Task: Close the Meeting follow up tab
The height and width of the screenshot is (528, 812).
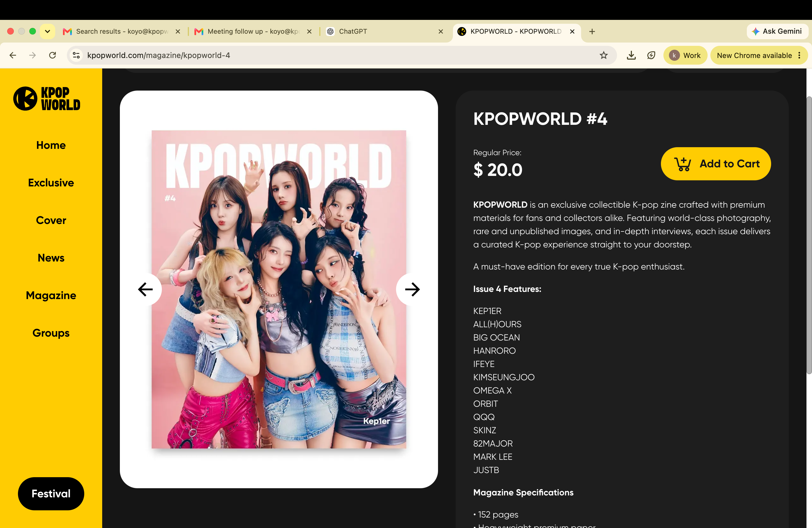Action: [309, 31]
